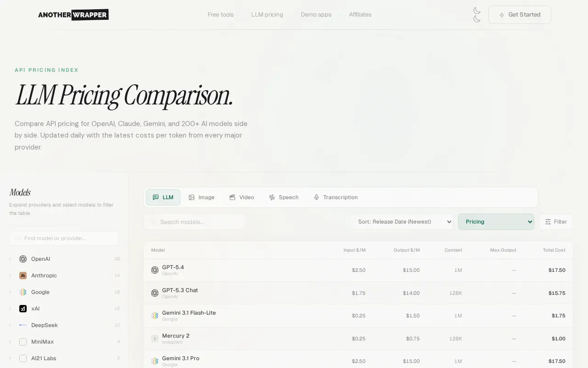Tick the AI21 Labs checkbox box

(x=23, y=358)
